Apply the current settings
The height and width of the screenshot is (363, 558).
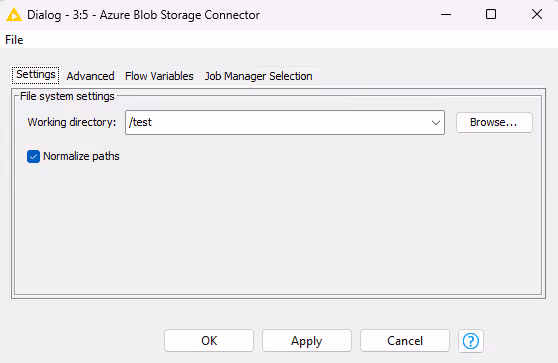[x=307, y=341]
